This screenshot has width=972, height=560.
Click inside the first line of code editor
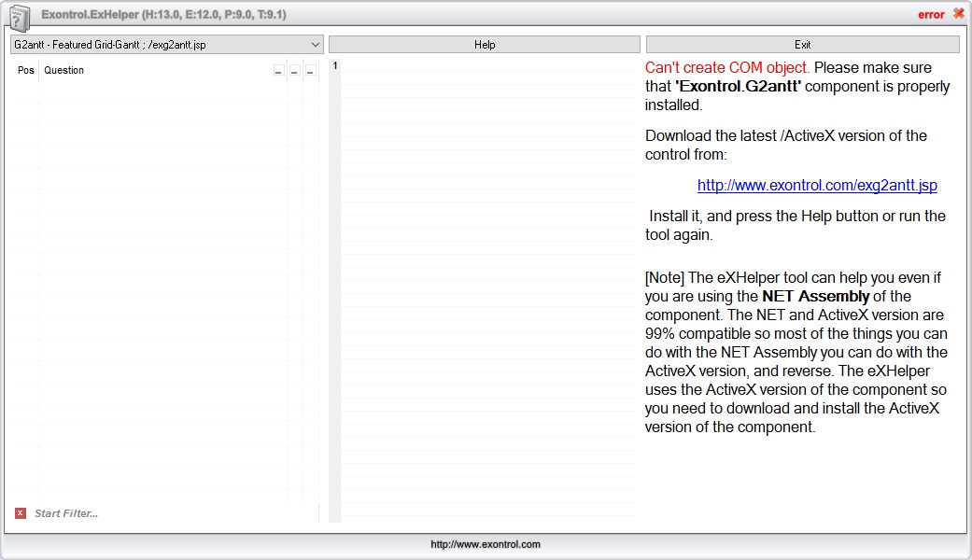486,66
